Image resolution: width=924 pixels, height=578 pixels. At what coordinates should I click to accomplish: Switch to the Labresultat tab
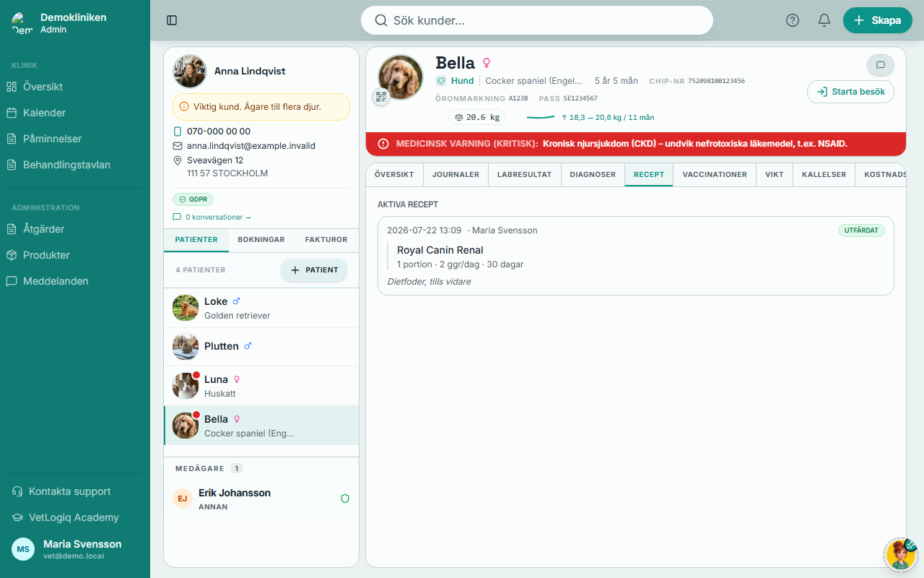click(x=525, y=174)
